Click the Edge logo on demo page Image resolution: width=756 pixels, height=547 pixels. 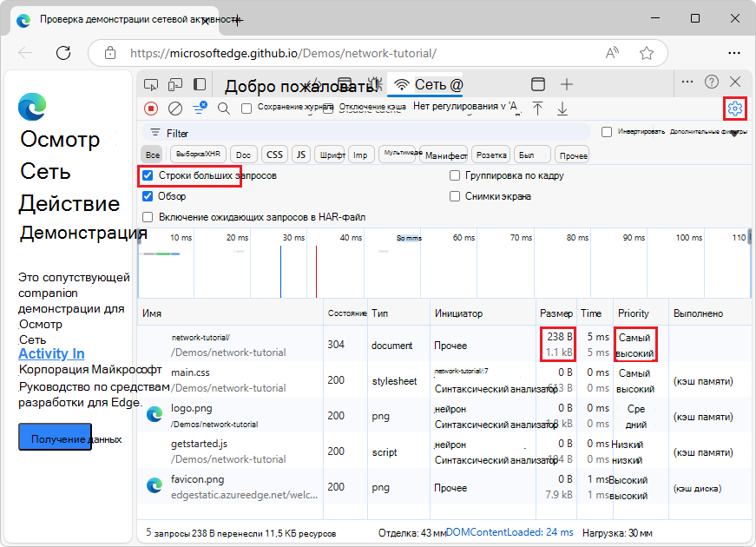(x=32, y=106)
